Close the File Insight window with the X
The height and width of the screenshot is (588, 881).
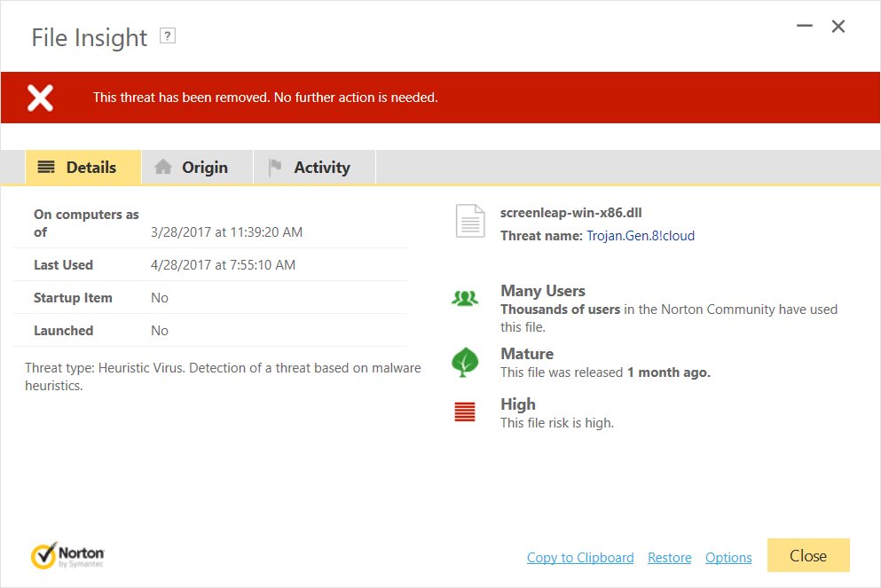(838, 27)
